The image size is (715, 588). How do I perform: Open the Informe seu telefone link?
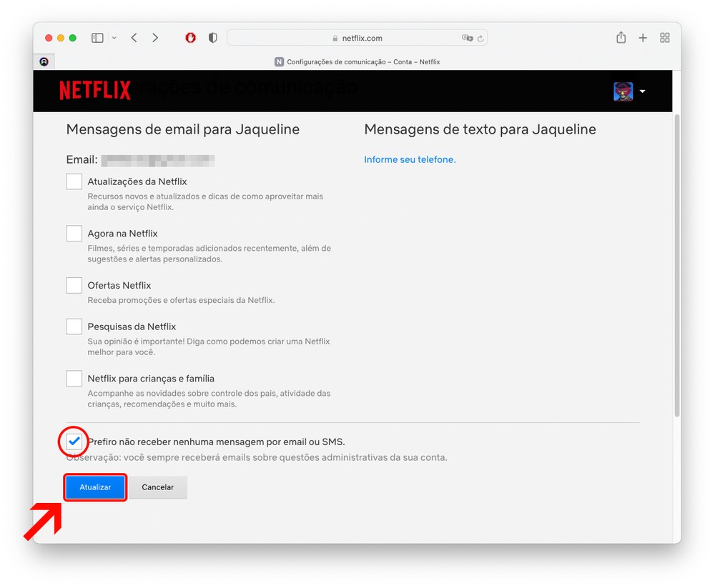pos(410,159)
